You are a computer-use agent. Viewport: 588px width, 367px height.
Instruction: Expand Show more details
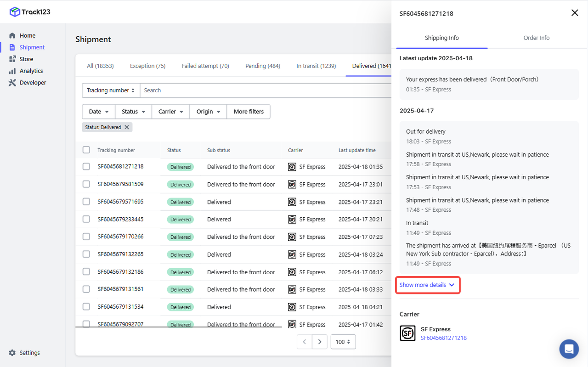427,285
